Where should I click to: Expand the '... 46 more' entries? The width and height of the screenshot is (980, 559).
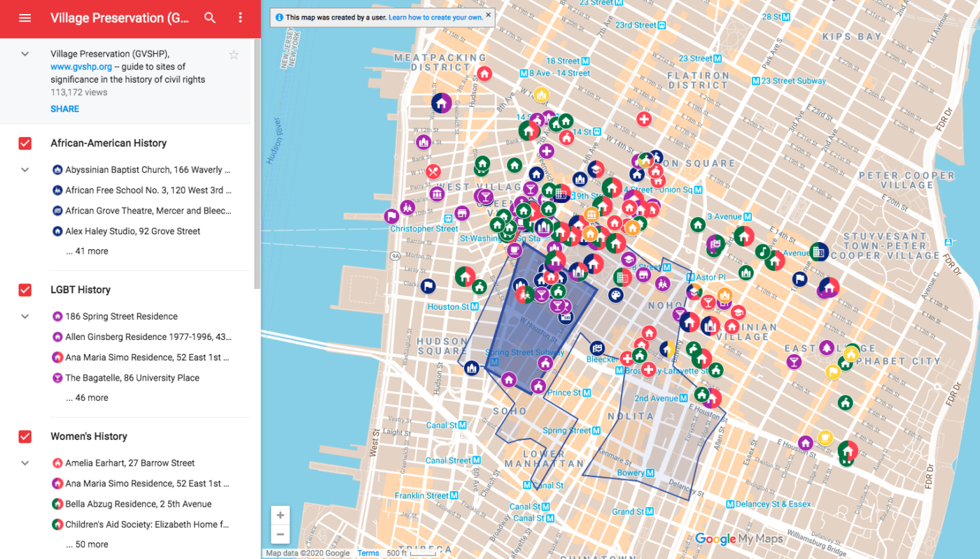tap(87, 398)
